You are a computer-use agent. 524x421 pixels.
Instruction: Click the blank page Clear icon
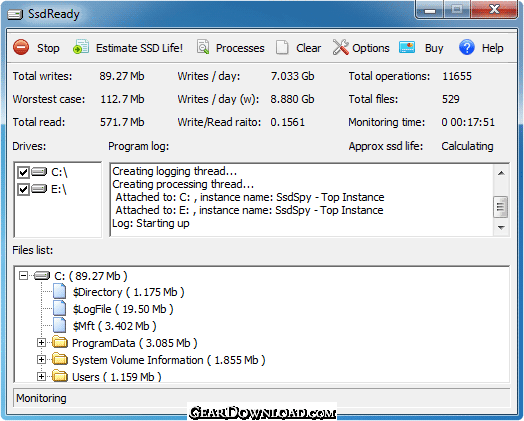(x=282, y=47)
